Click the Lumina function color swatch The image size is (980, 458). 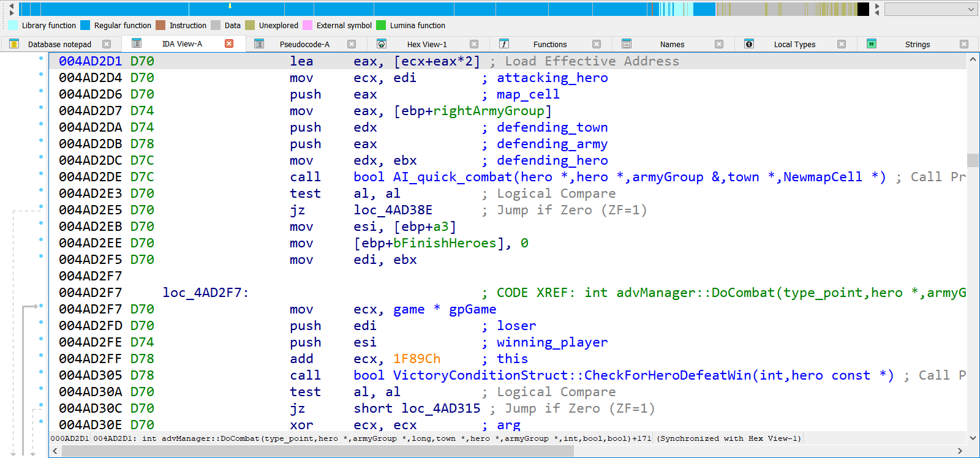[x=381, y=25]
